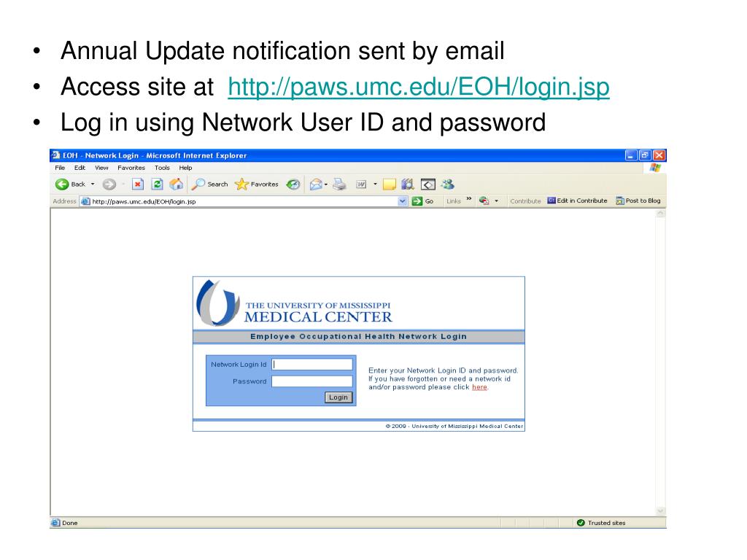Expand the address bar dropdown
This screenshot has height=560, width=747.
coord(403,201)
